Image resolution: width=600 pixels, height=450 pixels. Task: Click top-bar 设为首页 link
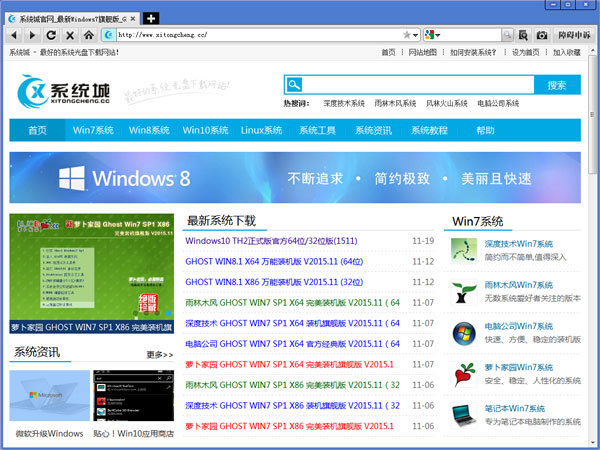(x=525, y=52)
